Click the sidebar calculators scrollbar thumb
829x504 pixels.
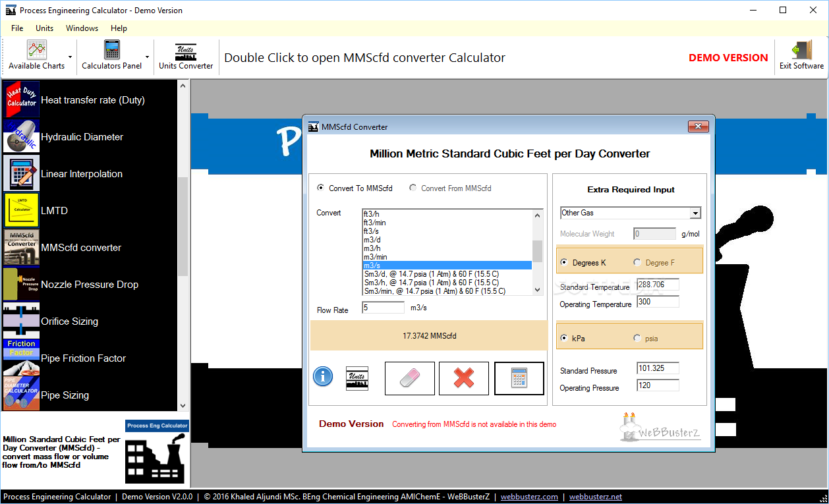point(183,226)
